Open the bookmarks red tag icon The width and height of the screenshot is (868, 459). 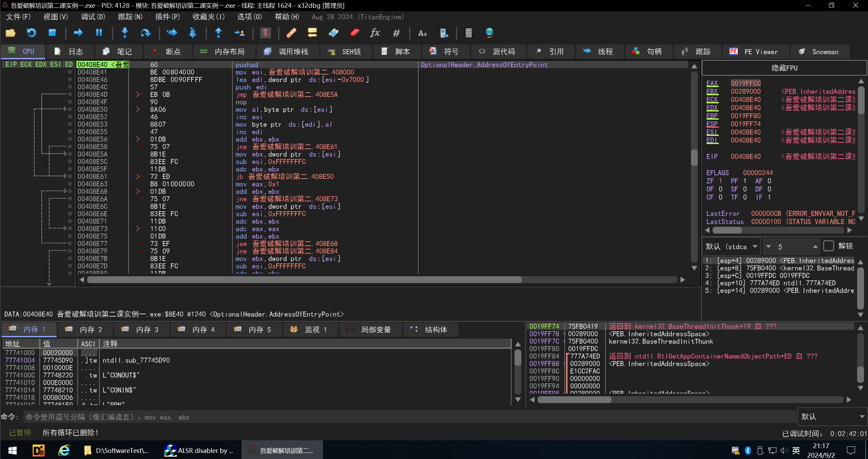(x=354, y=33)
